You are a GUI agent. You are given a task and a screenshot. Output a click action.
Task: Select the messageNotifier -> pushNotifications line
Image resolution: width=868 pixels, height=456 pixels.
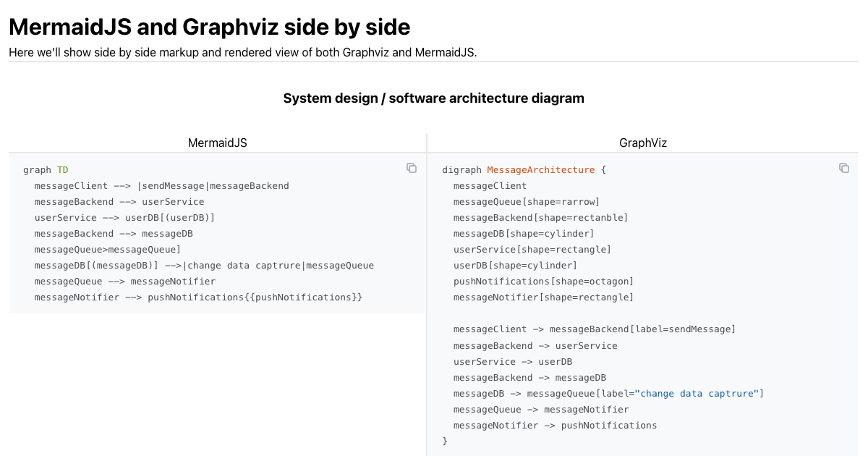pos(555,425)
